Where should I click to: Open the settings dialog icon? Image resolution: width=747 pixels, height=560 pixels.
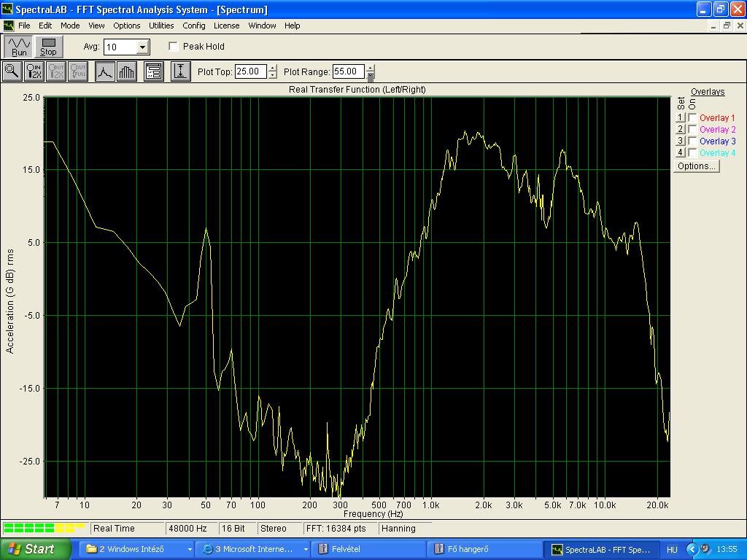pyautogui.click(x=154, y=71)
